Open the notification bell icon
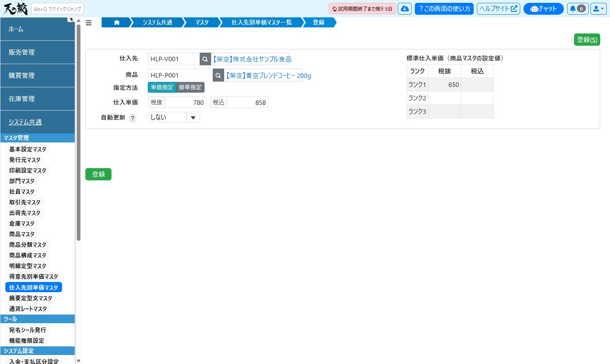Viewport: 610px width, 364px height. click(577, 9)
